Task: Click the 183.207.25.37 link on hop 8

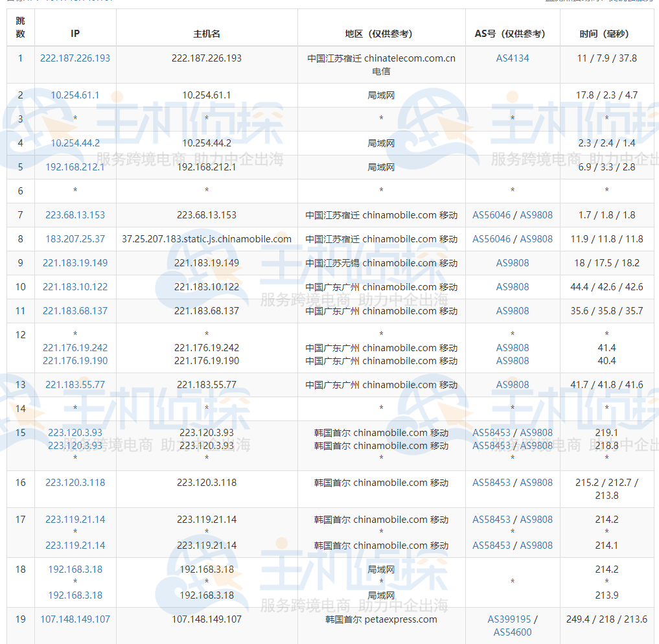Action: click(75, 238)
